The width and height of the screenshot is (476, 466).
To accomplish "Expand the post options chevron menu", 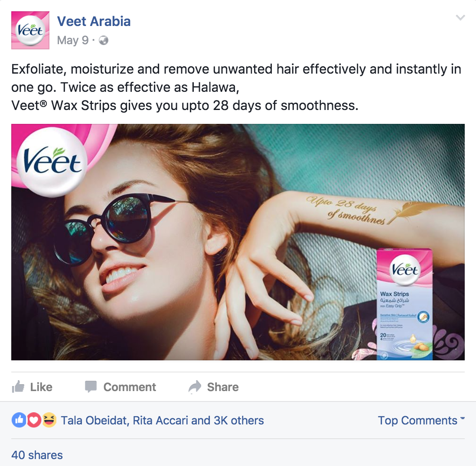I will (460, 18).
